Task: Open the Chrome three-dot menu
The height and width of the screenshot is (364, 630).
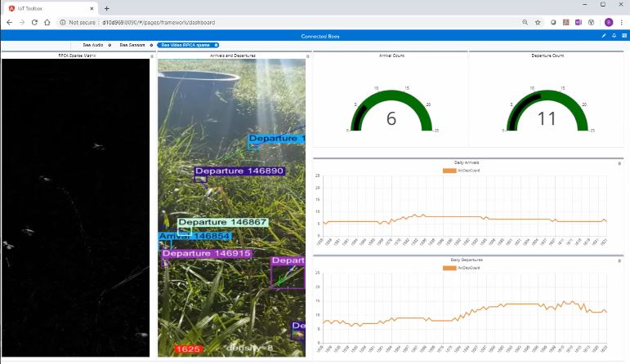Action: (622, 22)
